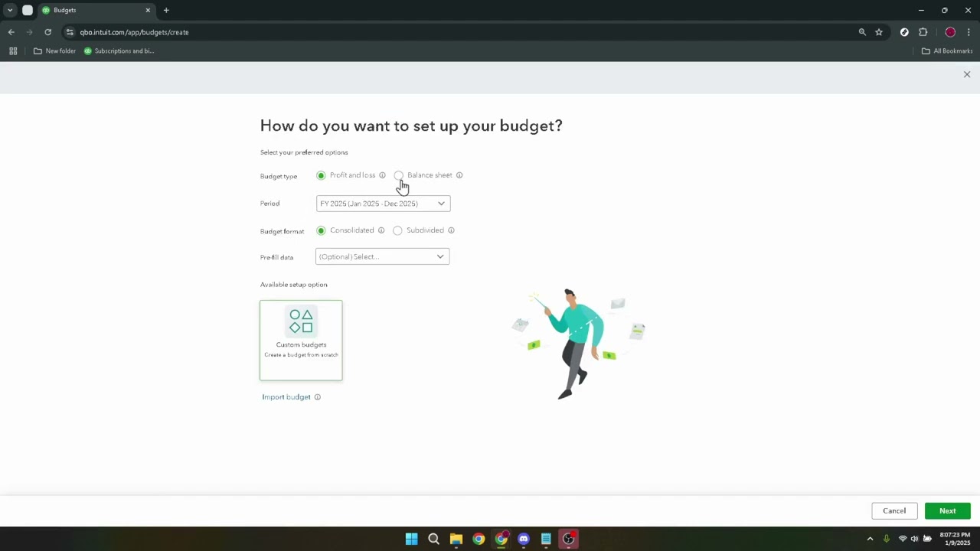The height and width of the screenshot is (551, 980).
Task: Open the taskbar clock and date
Action: point(955,539)
